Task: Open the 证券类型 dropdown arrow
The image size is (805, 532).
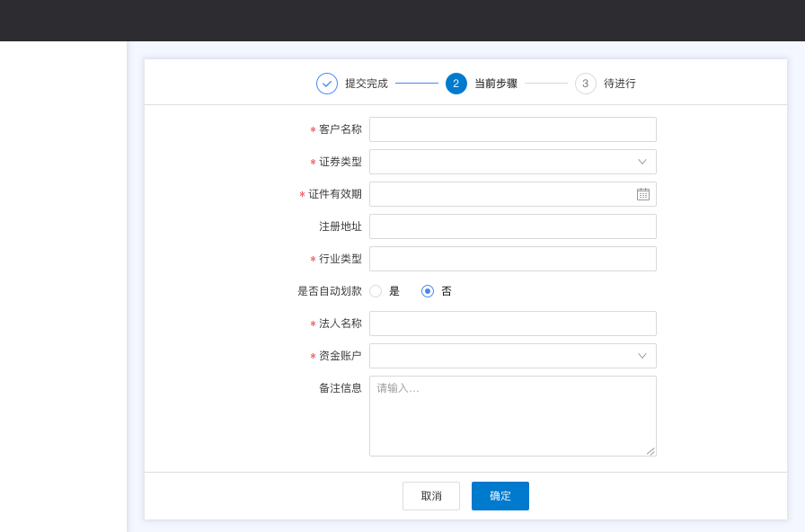Action: 642,162
